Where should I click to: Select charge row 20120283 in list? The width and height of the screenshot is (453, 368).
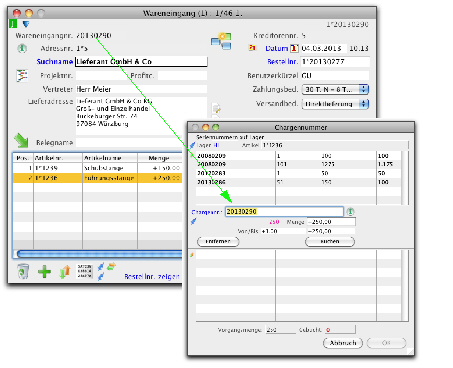[299, 173]
